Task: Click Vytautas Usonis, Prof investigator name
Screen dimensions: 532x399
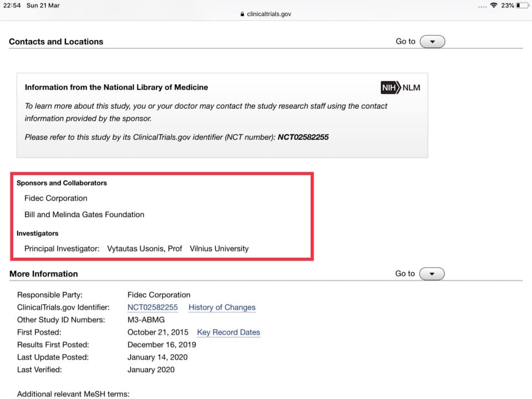Action: tap(145, 249)
